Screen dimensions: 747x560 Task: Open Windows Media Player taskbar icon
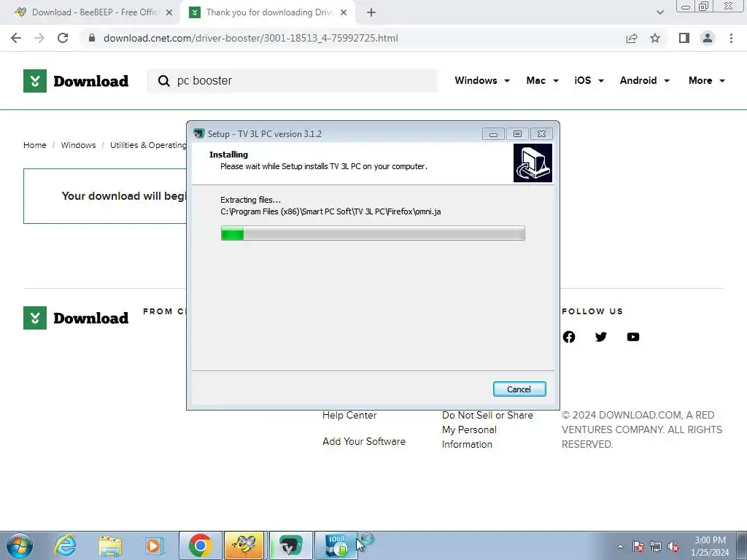(153, 545)
